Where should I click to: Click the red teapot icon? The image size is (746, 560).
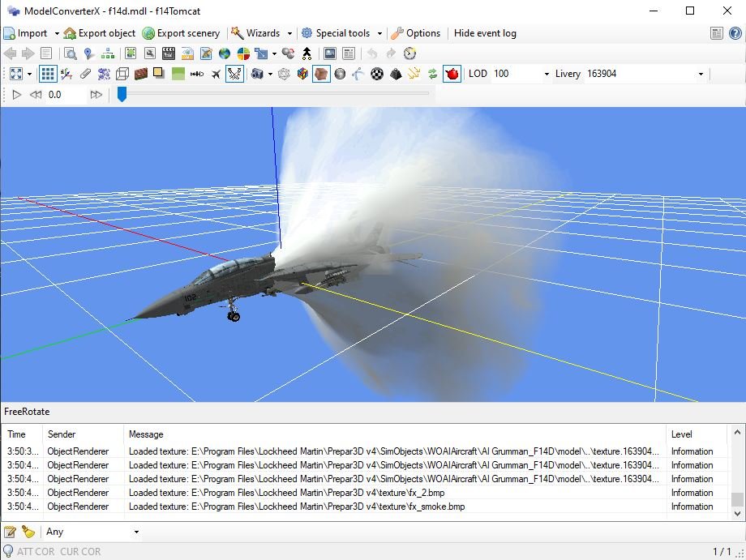coord(452,74)
